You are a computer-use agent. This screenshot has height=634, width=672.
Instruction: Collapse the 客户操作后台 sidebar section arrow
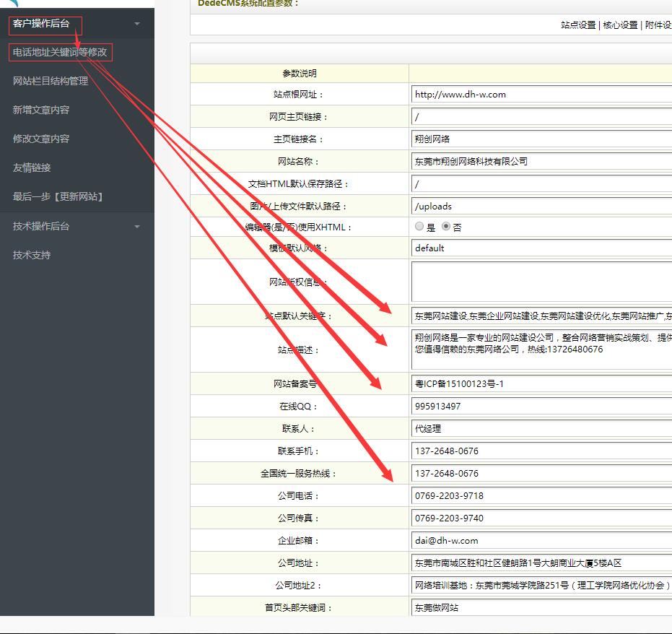[x=137, y=24]
